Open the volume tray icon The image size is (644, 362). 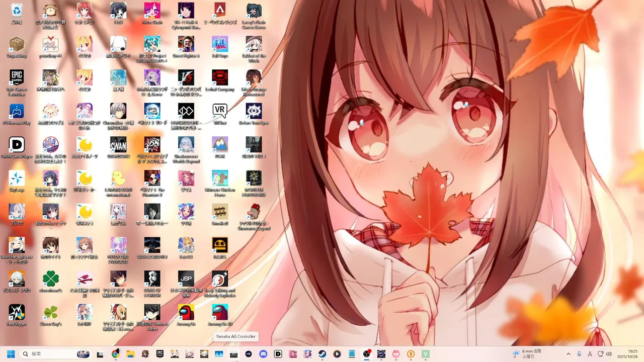pos(609,354)
